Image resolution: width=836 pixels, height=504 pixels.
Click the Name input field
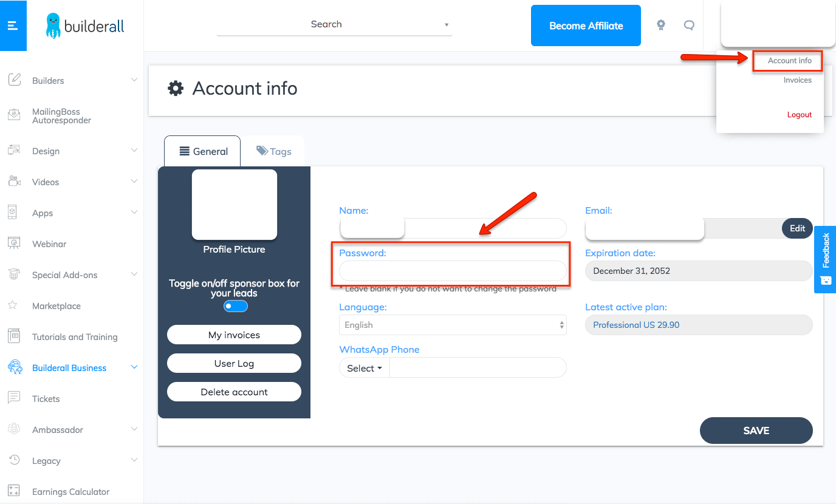[453, 228]
